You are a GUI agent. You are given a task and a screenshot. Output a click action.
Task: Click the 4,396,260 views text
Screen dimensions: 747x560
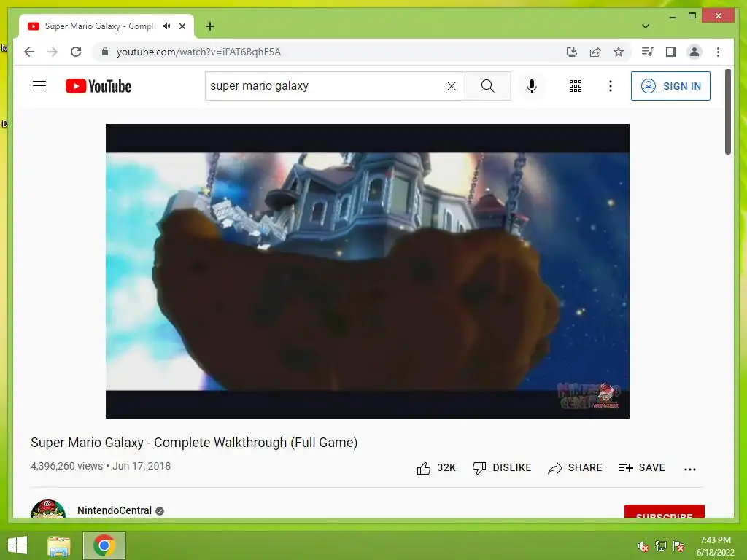66,466
